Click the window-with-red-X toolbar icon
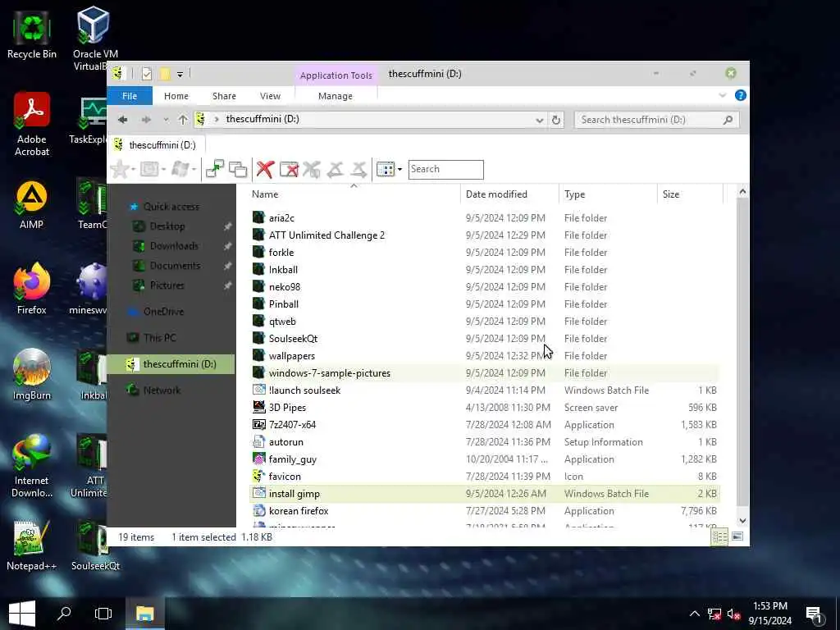The width and height of the screenshot is (840, 630). 290,169
